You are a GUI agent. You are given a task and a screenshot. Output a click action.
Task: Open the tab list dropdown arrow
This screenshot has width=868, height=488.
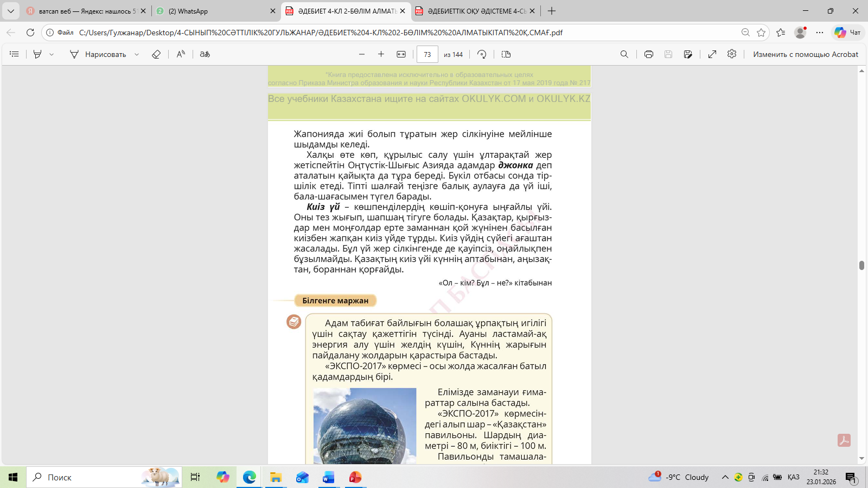pos(11,11)
